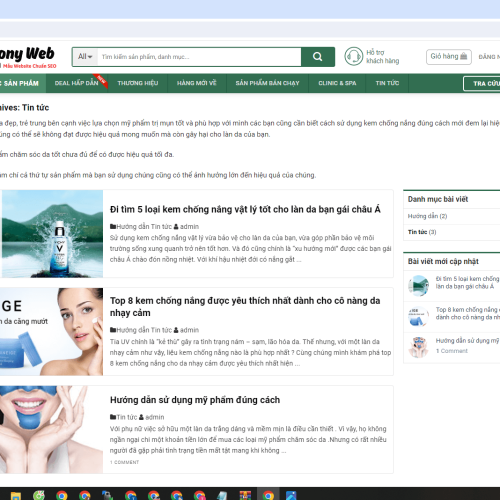This screenshot has width=500, height=500.
Task: Click the Tra cứu button
Action: point(482,84)
